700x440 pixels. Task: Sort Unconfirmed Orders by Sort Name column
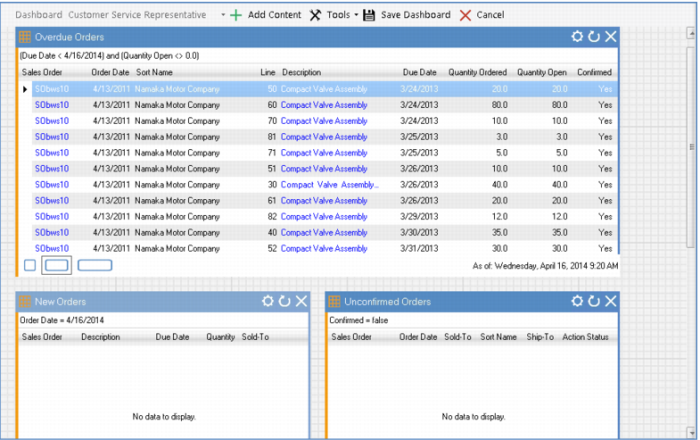498,337
